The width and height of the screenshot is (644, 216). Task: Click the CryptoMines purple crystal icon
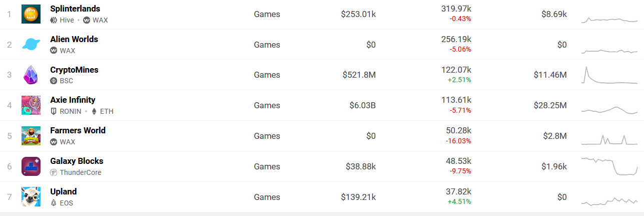point(31,75)
